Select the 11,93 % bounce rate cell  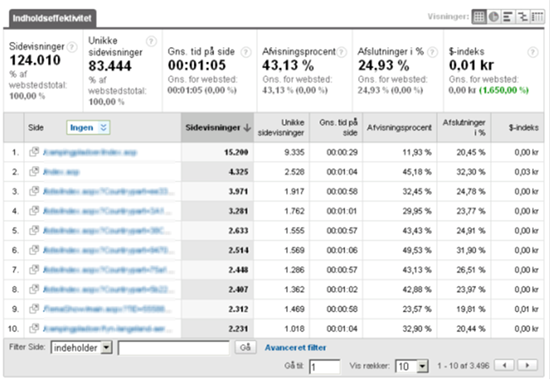pyautogui.click(x=417, y=152)
